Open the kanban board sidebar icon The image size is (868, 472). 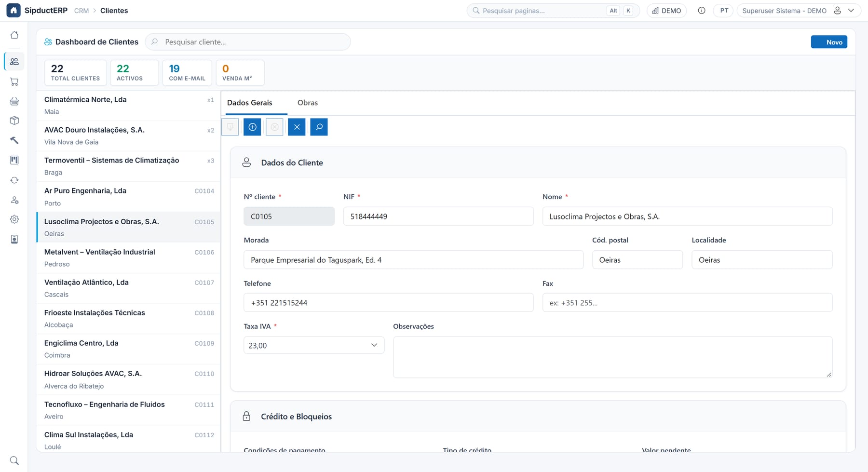click(x=14, y=160)
